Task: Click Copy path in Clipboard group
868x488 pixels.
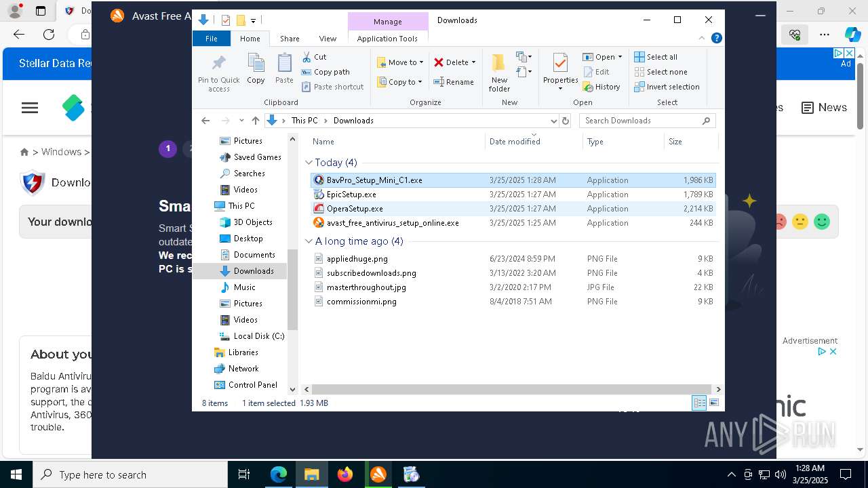Action: (x=325, y=72)
